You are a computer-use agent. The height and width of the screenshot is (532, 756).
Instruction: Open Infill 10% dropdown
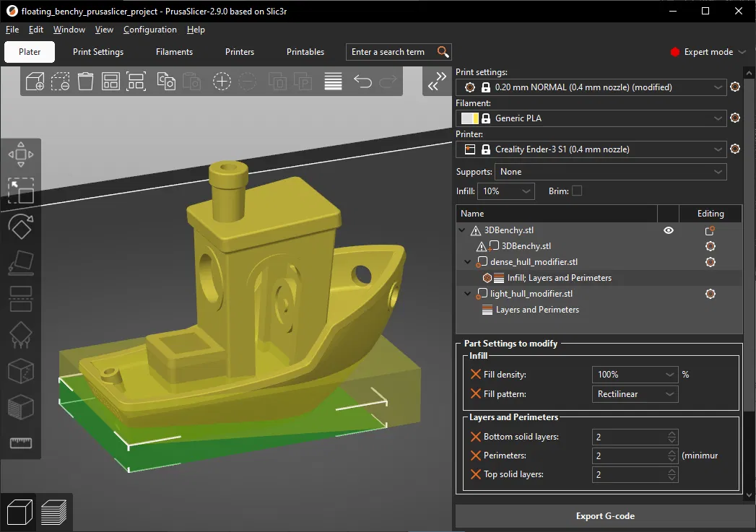click(505, 191)
